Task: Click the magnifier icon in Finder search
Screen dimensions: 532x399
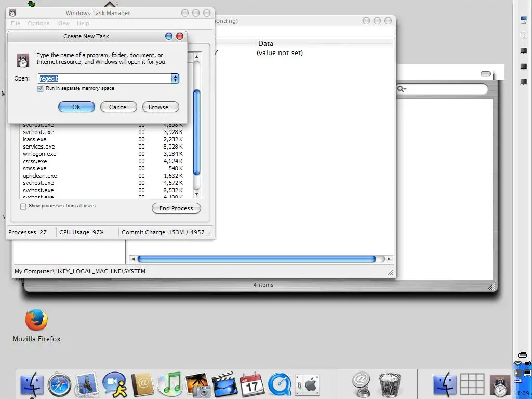Action: [402, 89]
